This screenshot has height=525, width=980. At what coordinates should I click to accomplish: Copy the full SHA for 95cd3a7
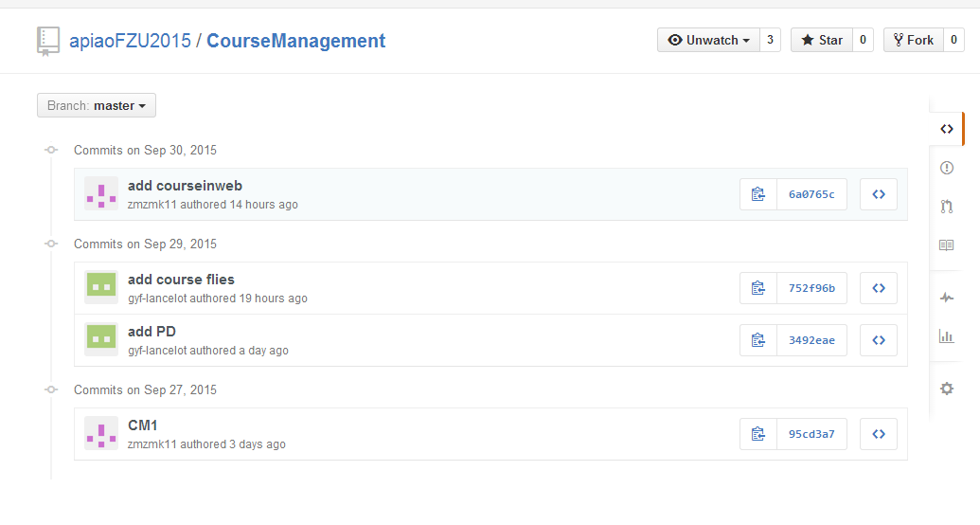[758, 434]
